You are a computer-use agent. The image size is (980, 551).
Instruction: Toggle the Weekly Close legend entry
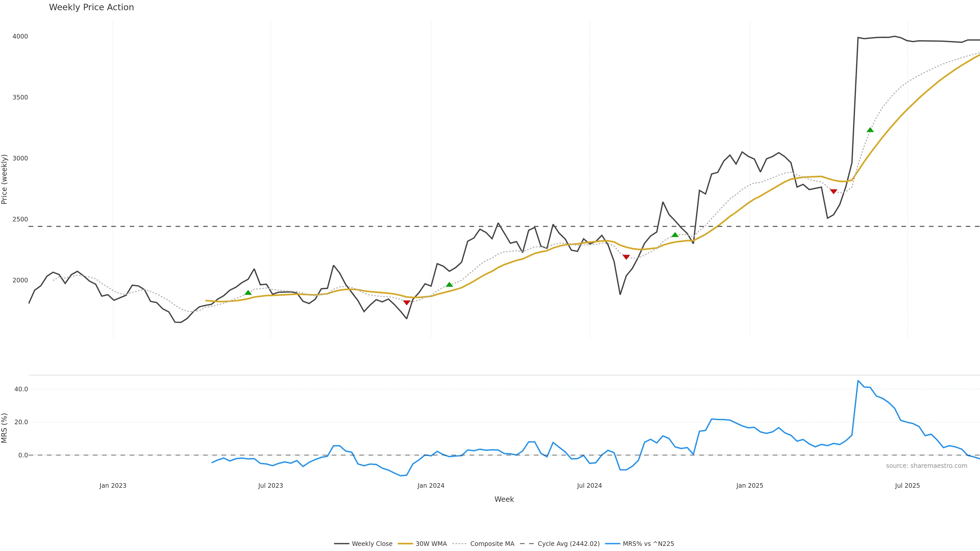(372, 544)
